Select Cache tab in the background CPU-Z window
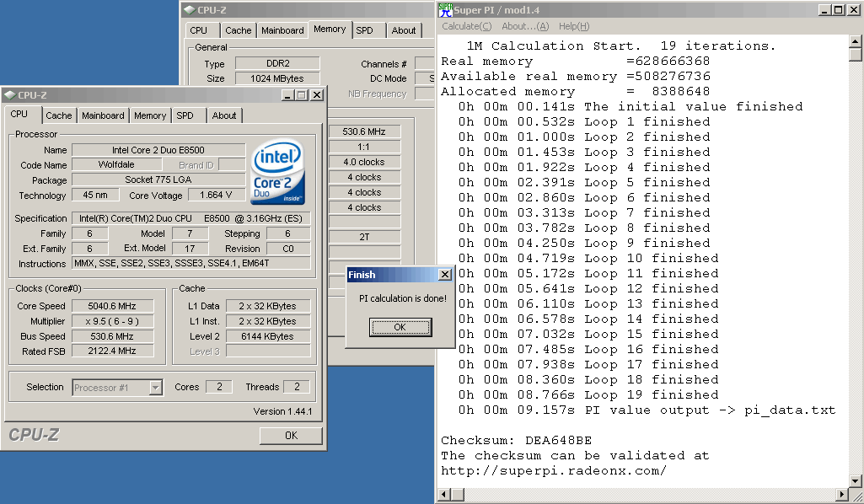The width and height of the screenshot is (864, 504). coord(238,31)
